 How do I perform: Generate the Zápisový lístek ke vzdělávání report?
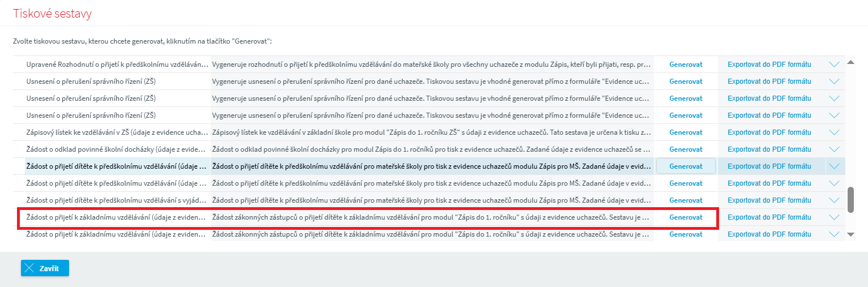pyautogui.click(x=686, y=132)
